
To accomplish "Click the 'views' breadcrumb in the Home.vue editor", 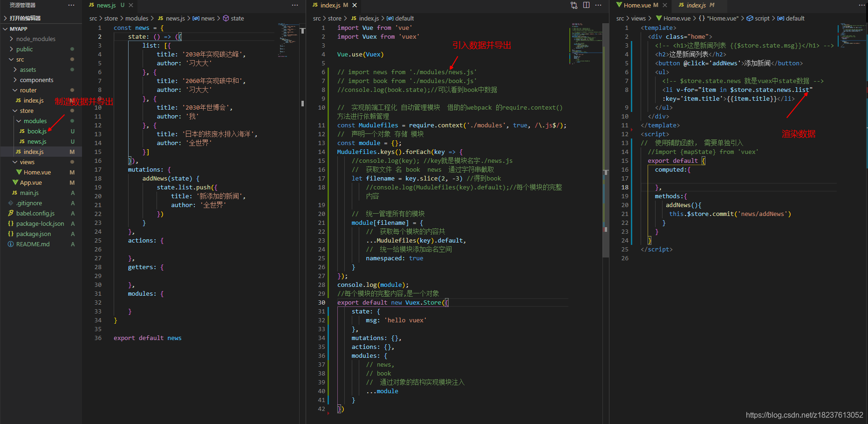I will 638,18.
